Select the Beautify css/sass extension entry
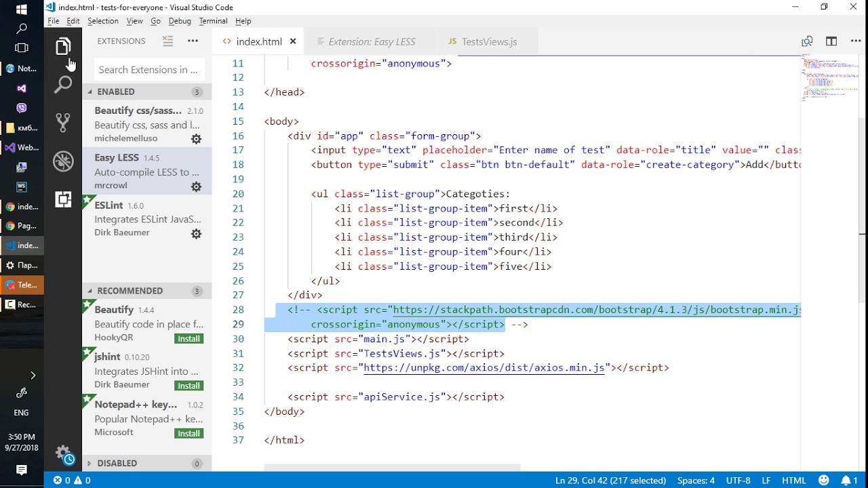Screen dimensions: 868x488 pyautogui.click(x=146, y=124)
